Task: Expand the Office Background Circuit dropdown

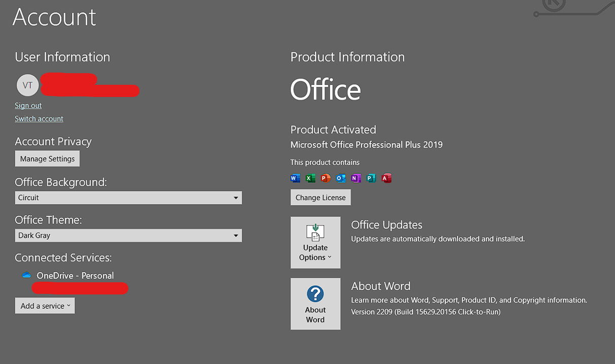Action: (128, 197)
